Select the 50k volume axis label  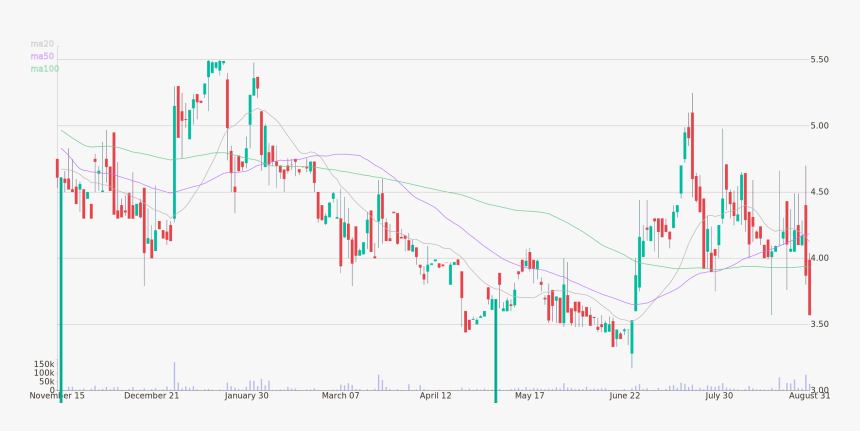click(x=47, y=382)
